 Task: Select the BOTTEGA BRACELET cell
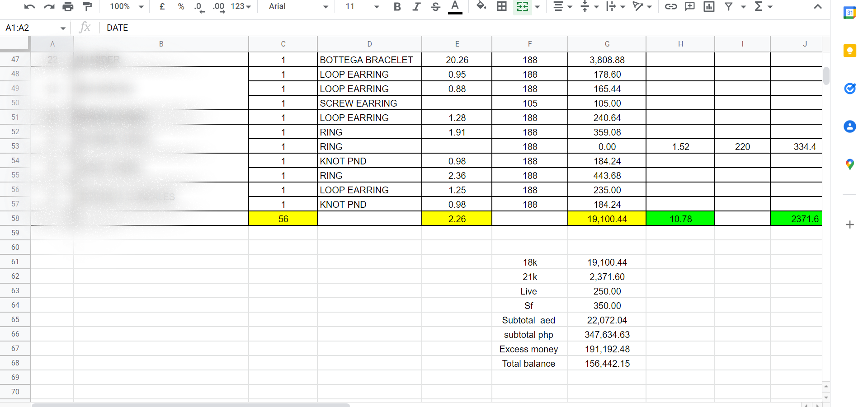tap(369, 60)
